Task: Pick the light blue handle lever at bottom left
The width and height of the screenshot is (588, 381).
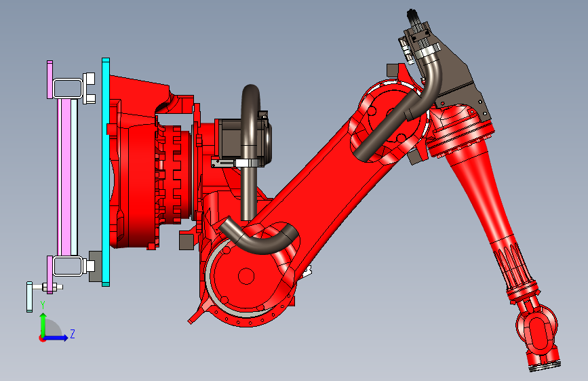Action: pos(29,297)
